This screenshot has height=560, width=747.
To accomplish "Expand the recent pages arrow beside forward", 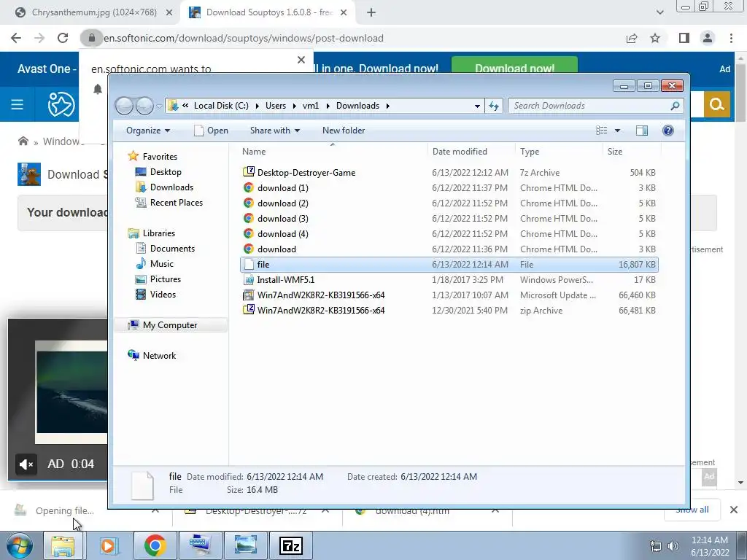I will pyautogui.click(x=159, y=106).
